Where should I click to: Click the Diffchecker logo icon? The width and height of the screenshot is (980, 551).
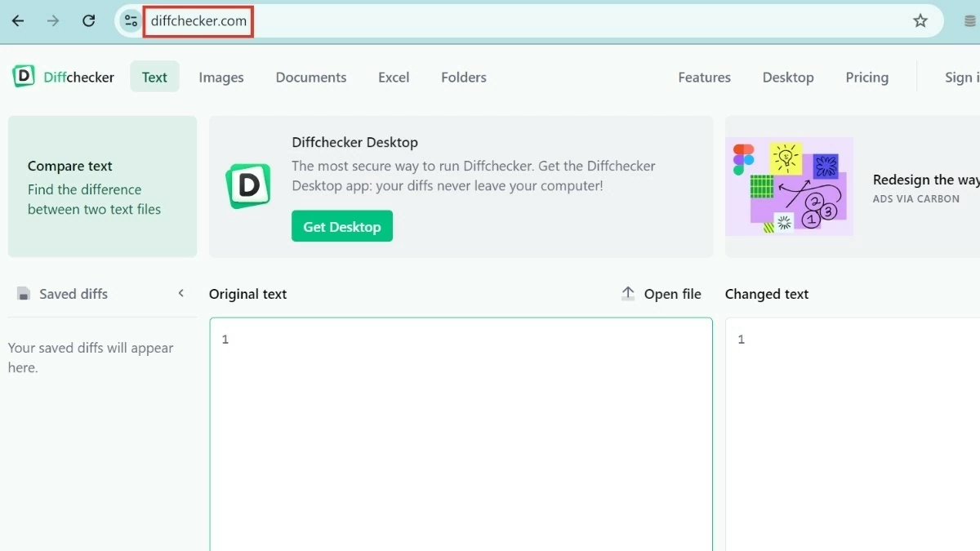[23, 76]
